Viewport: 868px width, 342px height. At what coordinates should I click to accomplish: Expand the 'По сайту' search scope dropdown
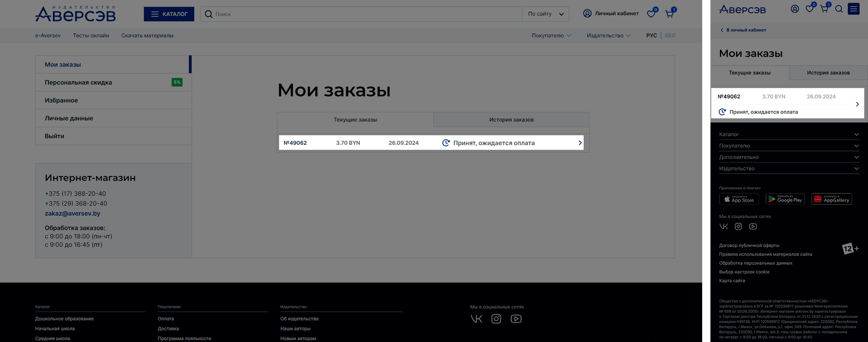coord(545,14)
